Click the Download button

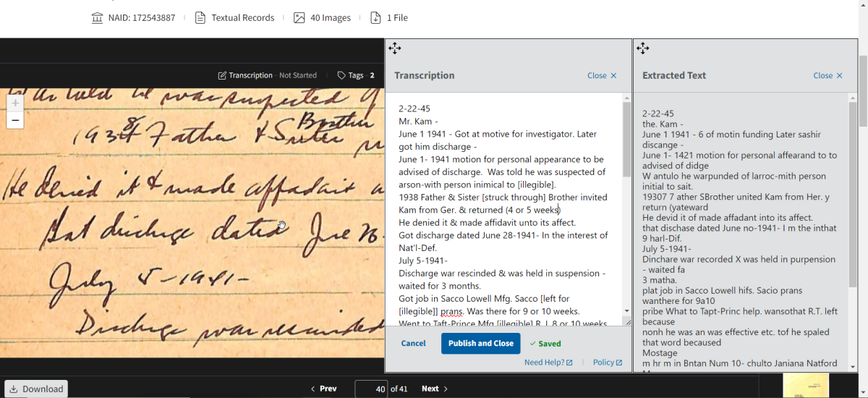(36, 389)
